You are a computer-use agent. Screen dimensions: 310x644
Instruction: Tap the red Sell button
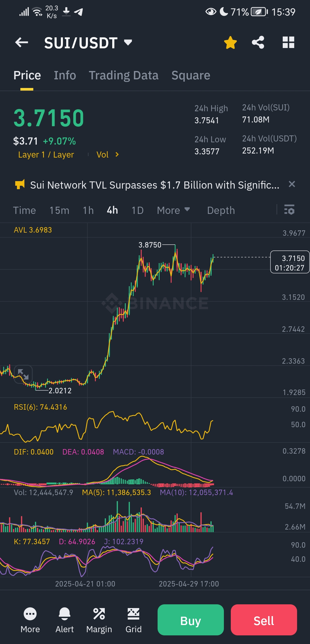coord(264,620)
